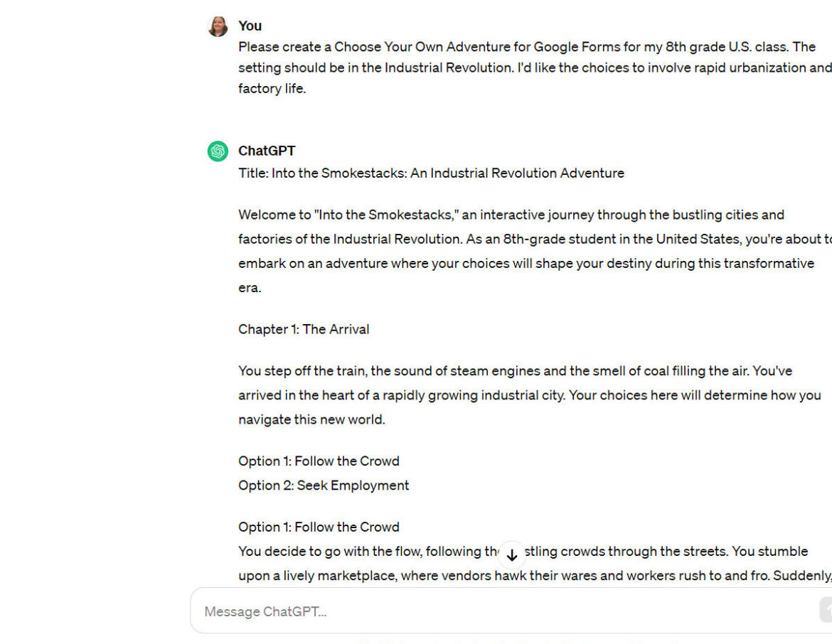
Task: Click the Message ChatGPT input field
Action: (427, 611)
